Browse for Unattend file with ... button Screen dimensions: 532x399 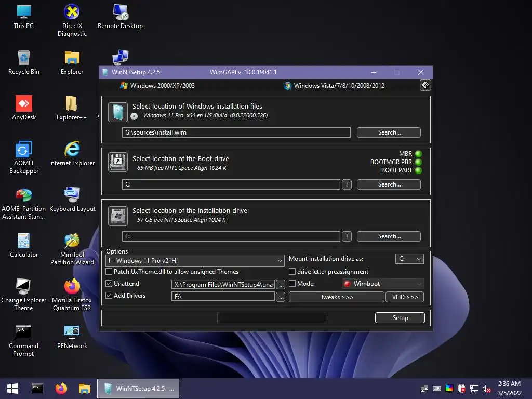tap(281, 285)
